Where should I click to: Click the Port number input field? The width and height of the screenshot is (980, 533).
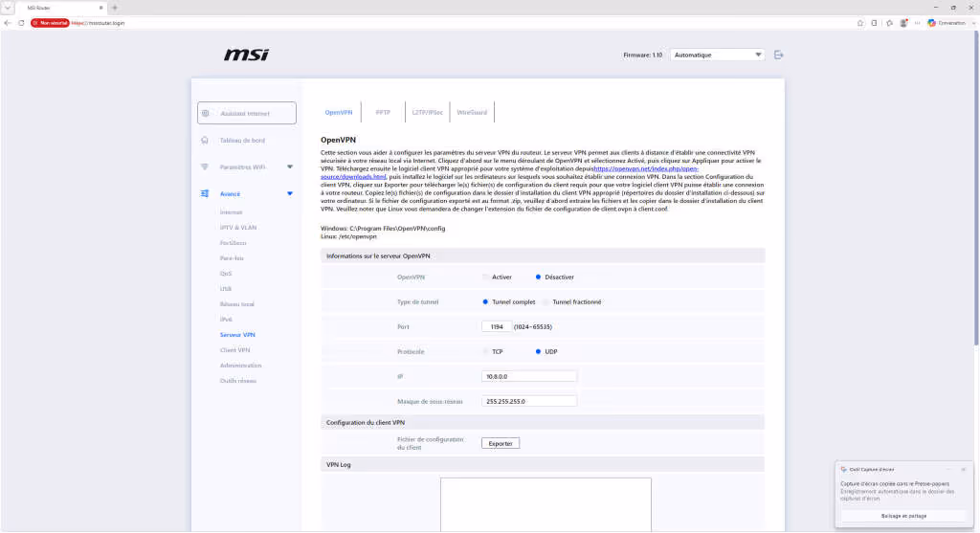(x=497, y=327)
